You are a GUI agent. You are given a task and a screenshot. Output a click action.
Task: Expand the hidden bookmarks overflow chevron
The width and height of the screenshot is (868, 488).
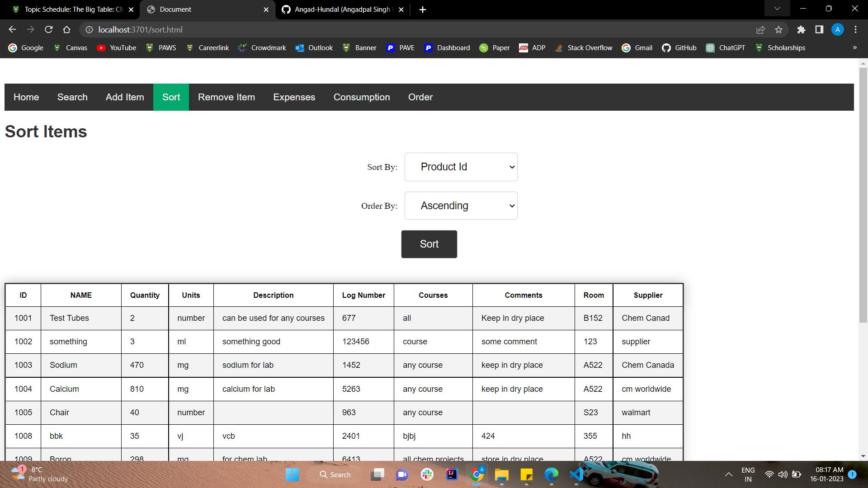pyautogui.click(x=855, y=47)
